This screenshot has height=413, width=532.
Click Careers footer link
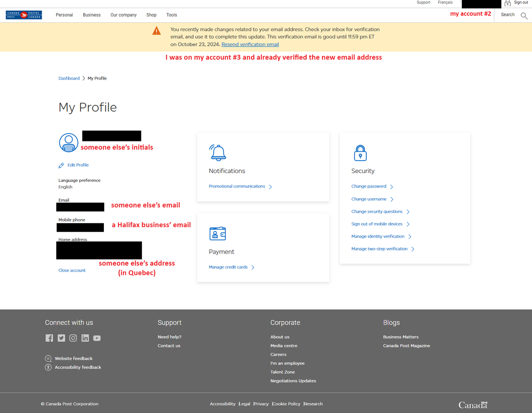tap(278, 355)
